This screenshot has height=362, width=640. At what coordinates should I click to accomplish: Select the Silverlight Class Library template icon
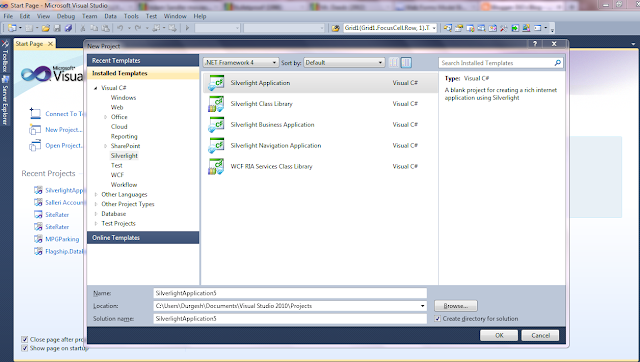(x=216, y=104)
